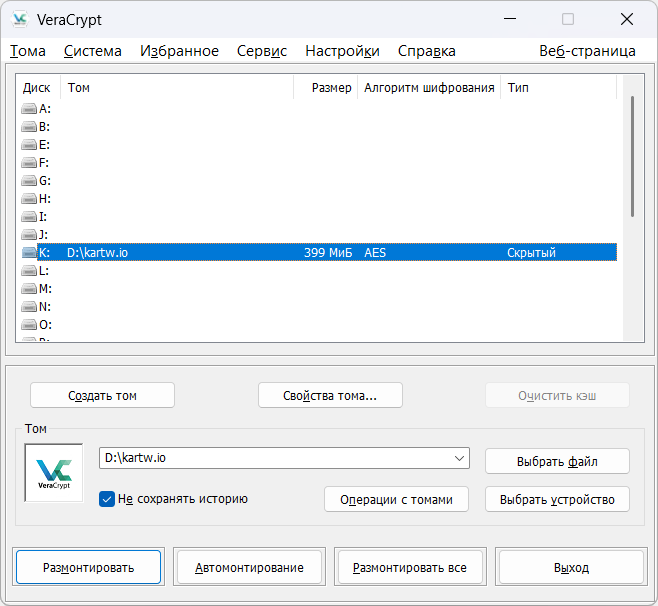Click the VeraCrypt logo in Том group
This screenshot has height=606, width=658.
click(x=53, y=472)
